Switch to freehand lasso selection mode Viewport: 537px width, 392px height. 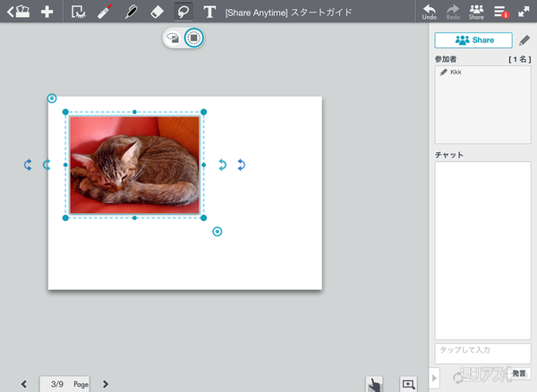[x=174, y=38]
